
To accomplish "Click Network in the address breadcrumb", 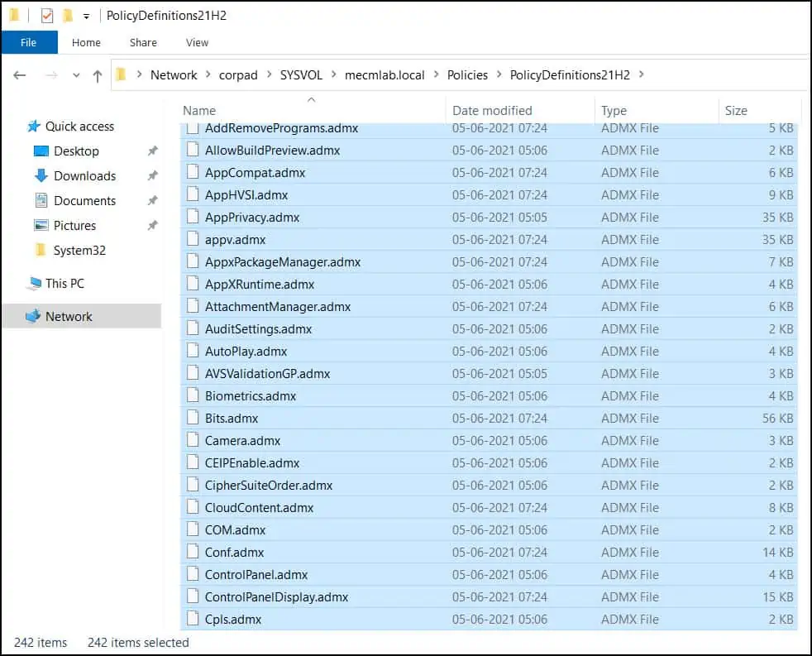I will coord(174,75).
